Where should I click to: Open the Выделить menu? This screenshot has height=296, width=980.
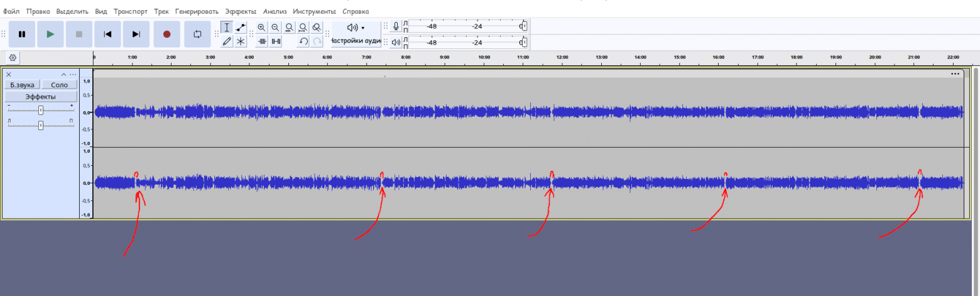click(x=73, y=12)
